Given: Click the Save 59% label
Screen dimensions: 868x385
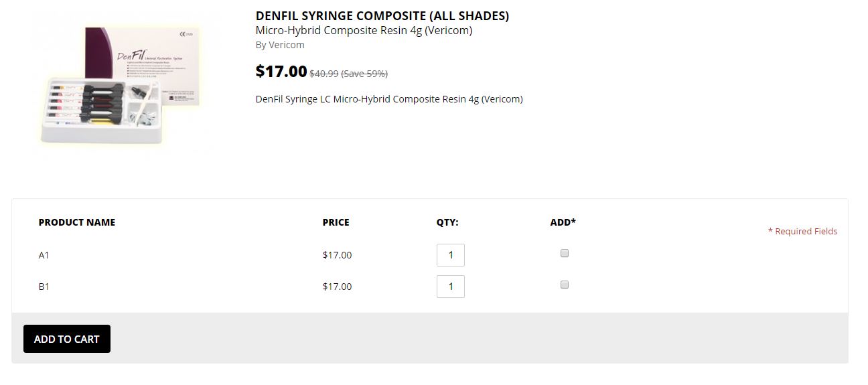Looking at the screenshot, I should [x=364, y=74].
